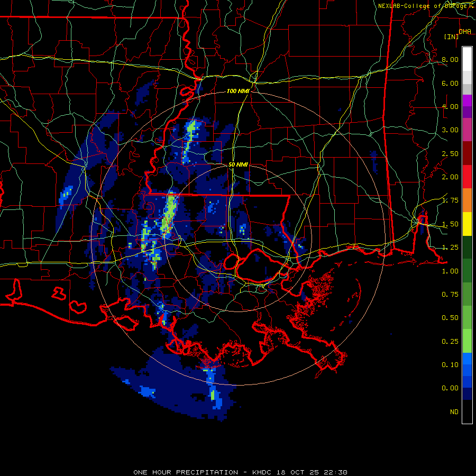
Task: Click the 0.50 legend value
Action: pyautogui.click(x=450, y=318)
